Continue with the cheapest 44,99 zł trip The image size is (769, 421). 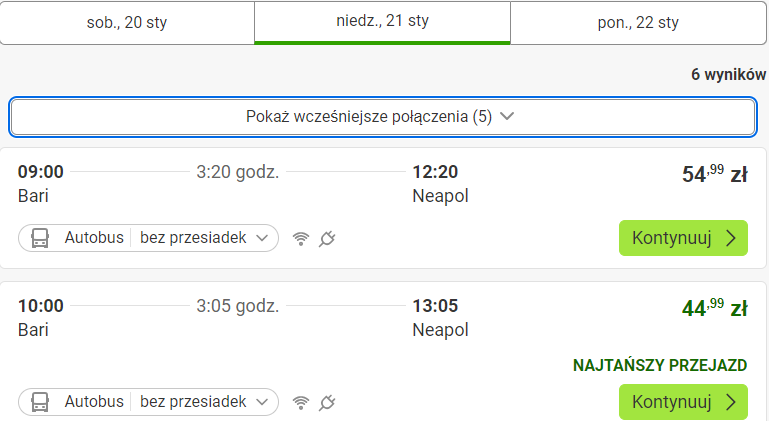(683, 402)
